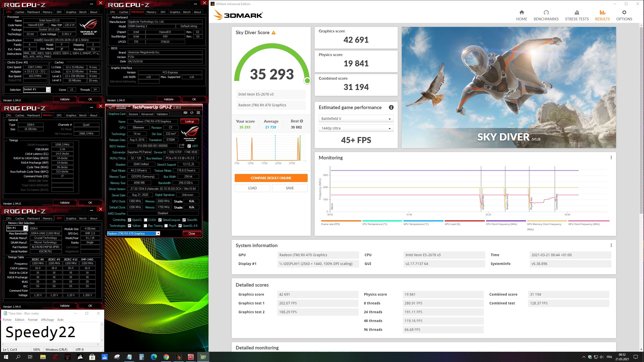
Task: Click the LOAD button in 3DMark
Action: (x=252, y=188)
